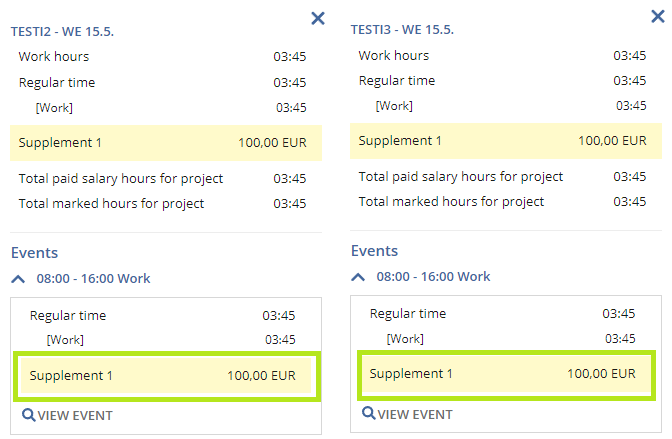672x439 pixels.
Task: Click Work hours row in TESTI3 panel
Action: point(502,55)
